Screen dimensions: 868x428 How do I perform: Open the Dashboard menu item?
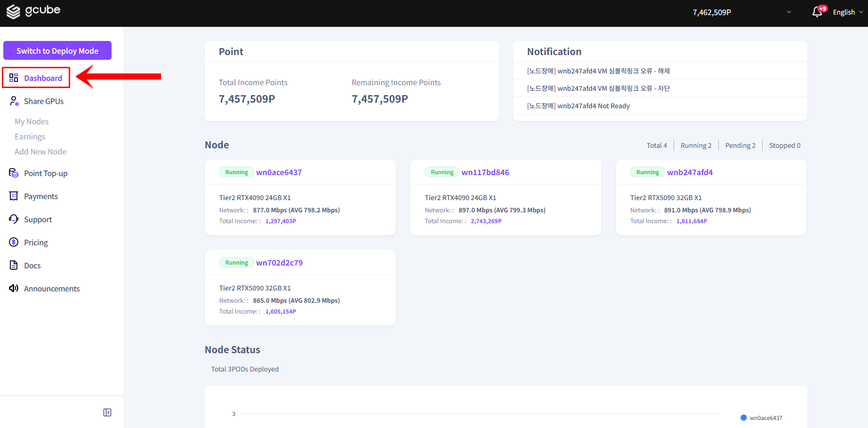pos(36,78)
